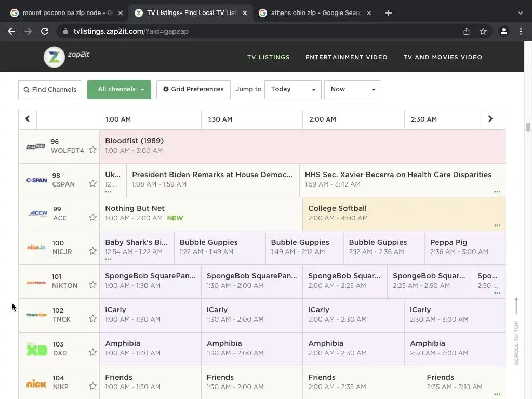Viewport: 532px width, 399px height.
Task: Click the ACCN channel logo
Action: (x=38, y=214)
